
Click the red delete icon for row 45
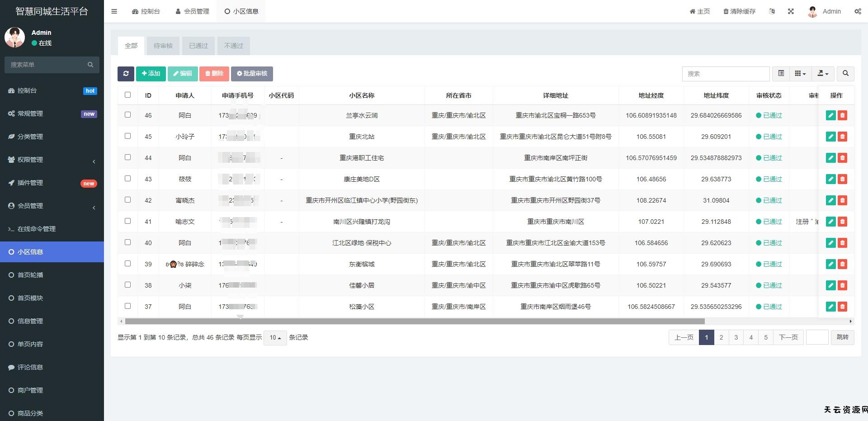(842, 137)
